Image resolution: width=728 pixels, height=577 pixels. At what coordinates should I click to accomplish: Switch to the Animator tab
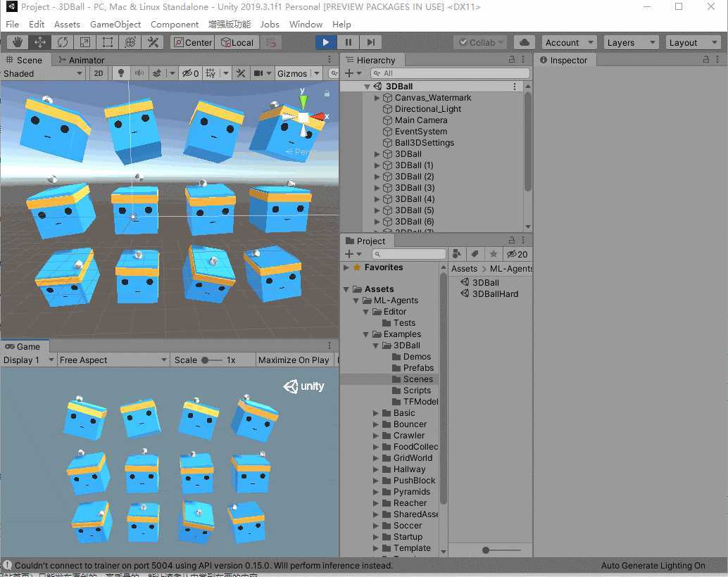(x=81, y=60)
